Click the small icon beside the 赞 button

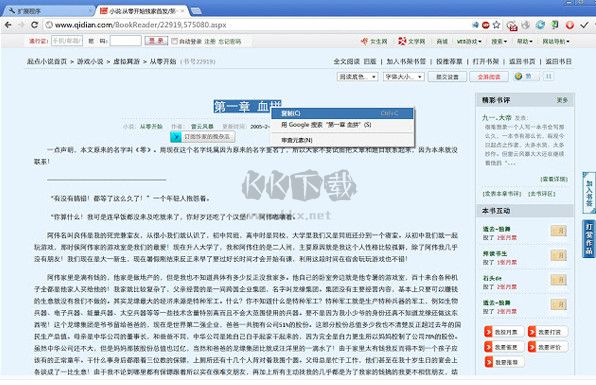point(548,76)
